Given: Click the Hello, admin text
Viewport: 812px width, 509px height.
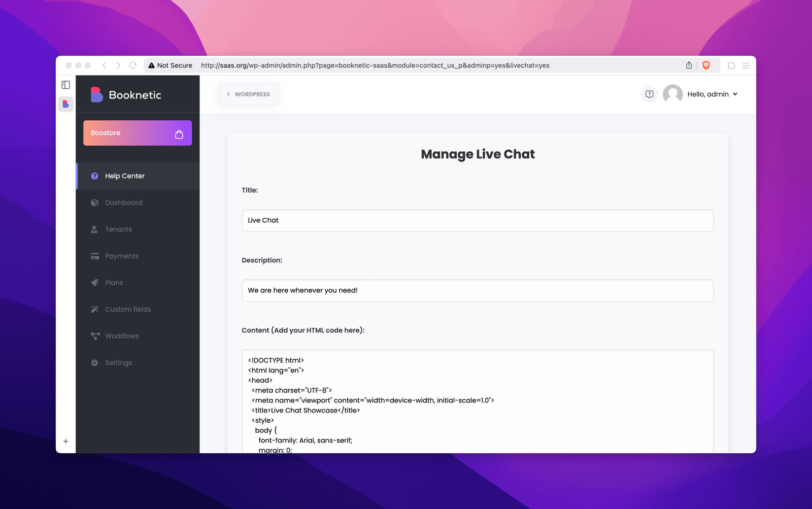Looking at the screenshot, I should pos(708,94).
